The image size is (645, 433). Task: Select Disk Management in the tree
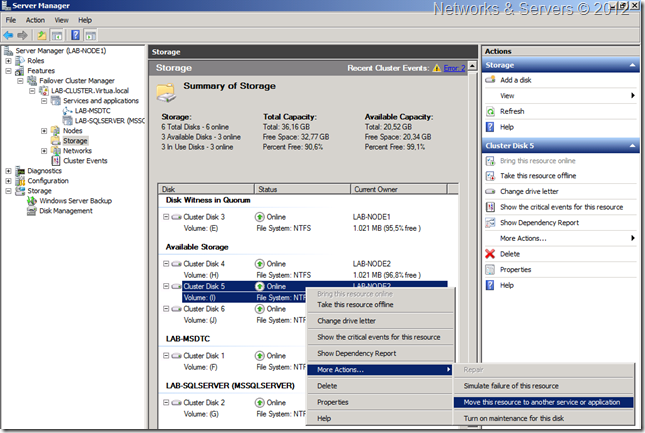[65, 211]
